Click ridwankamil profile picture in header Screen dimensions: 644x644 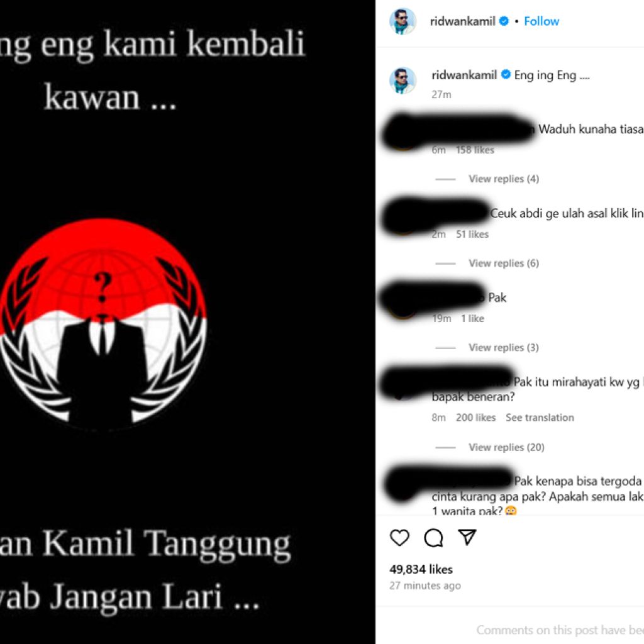[x=403, y=21]
